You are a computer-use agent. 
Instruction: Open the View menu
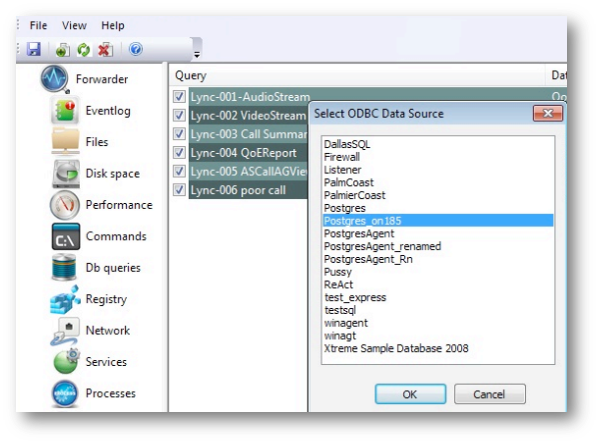pos(74,25)
